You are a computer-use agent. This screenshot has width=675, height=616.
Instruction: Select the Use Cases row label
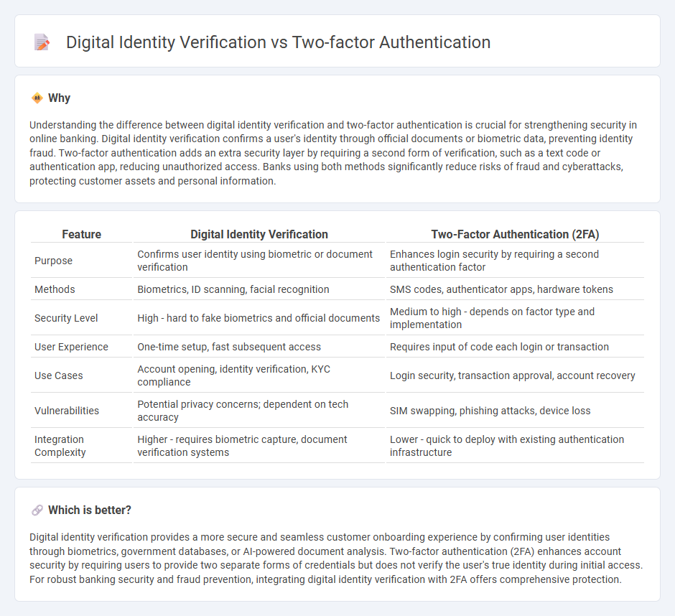[59, 375]
